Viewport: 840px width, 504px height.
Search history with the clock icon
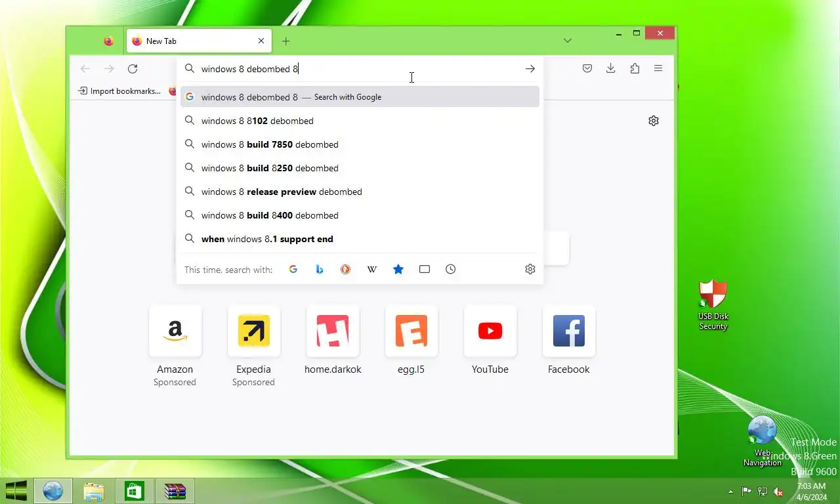tap(451, 269)
